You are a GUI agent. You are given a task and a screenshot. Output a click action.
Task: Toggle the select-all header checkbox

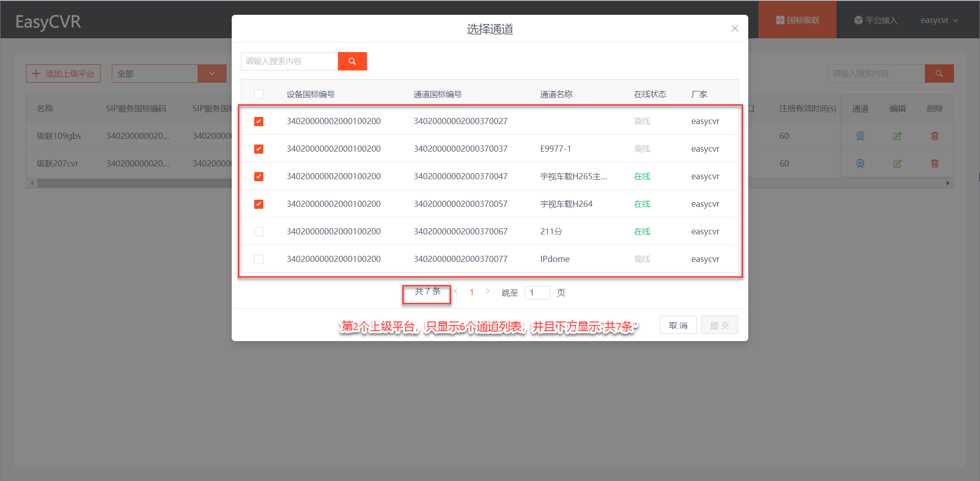[259, 94]
